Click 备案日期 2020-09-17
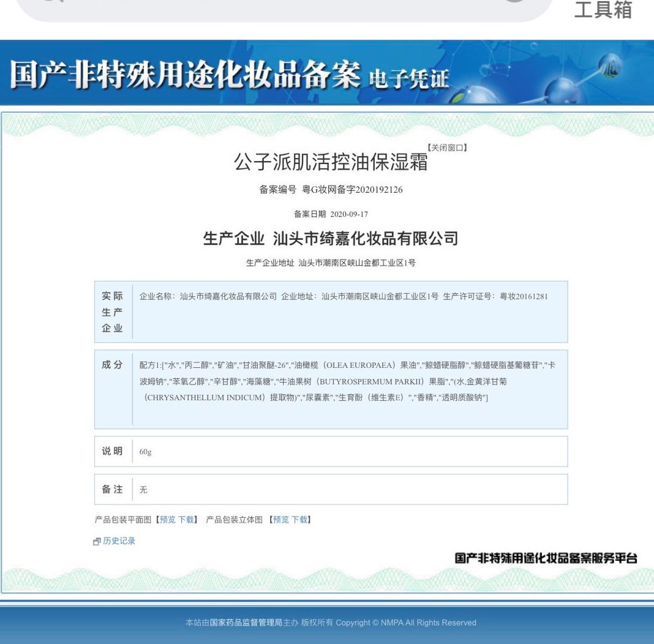Viewport: 654px width, 644px height. (331, 214)
